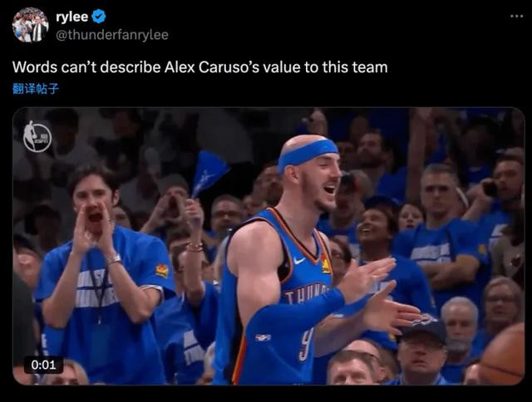532x402 pixels.
Task: Click the 0:01 video time badge
Action: 43,365
